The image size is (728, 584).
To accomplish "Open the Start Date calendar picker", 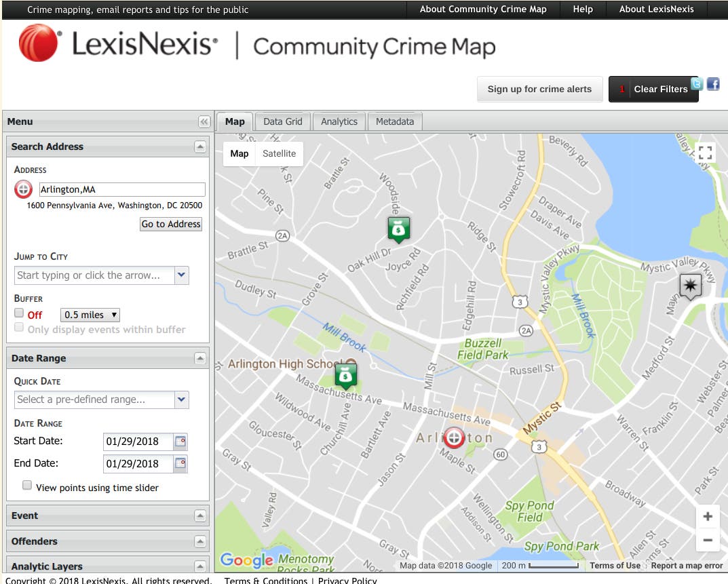I will pos(180,442).
